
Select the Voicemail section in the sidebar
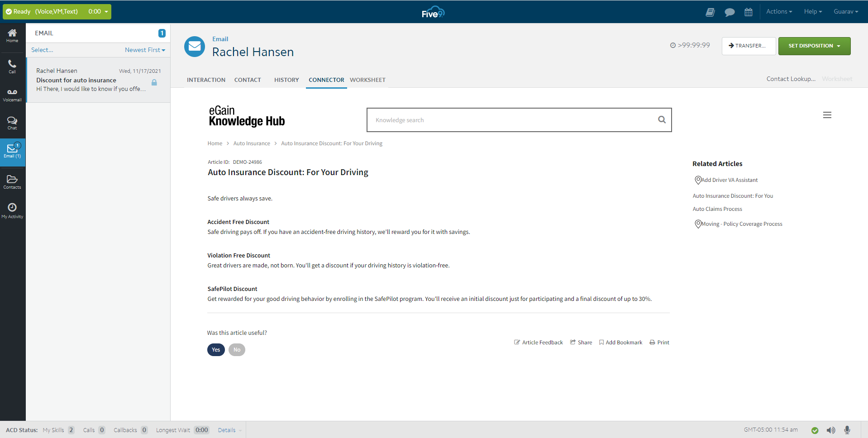[x=12, y=94]
